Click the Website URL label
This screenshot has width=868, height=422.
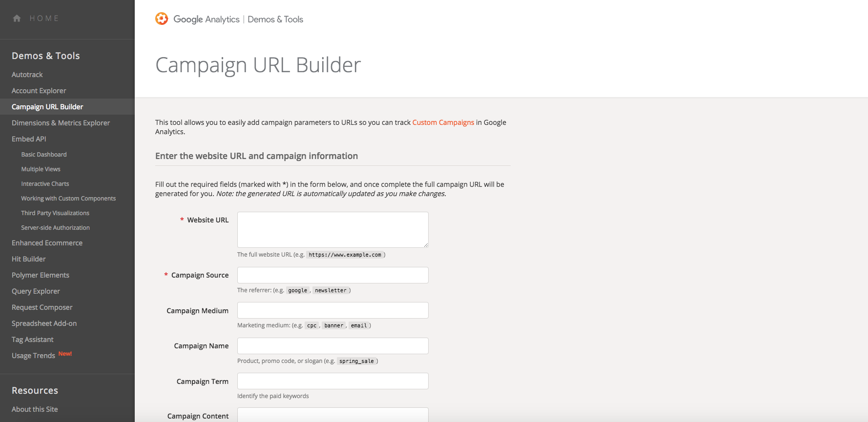point(208,220)
